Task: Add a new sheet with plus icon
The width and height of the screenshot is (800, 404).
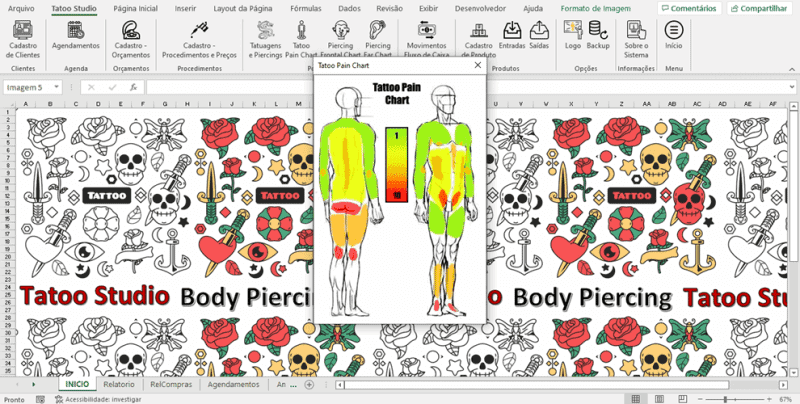Action: pos(309,385)
